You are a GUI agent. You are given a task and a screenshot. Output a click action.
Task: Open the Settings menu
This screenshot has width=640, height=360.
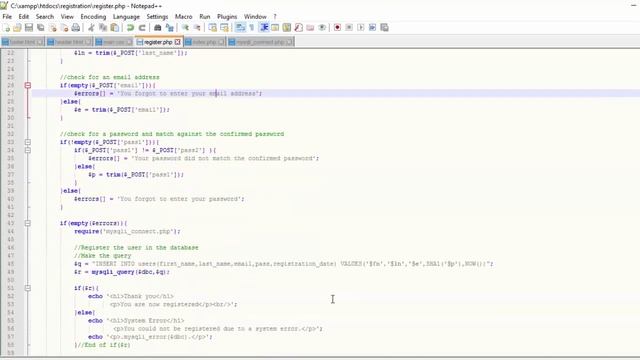pos(157,17)
